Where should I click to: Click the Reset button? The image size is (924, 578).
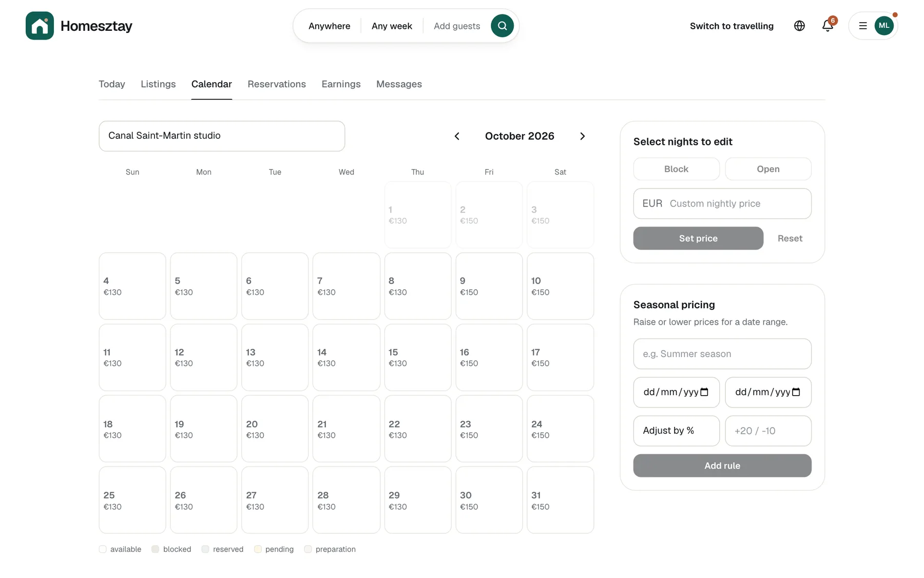[790, 238]
